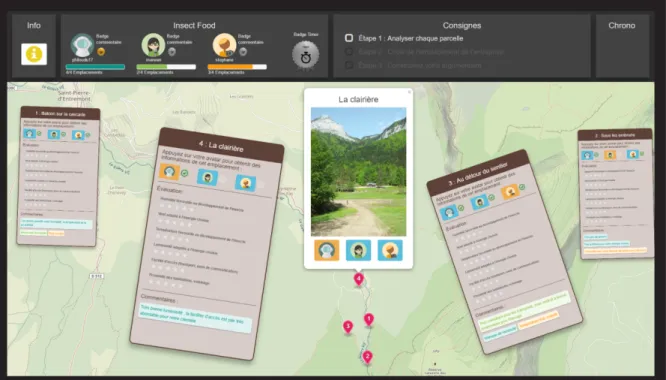This screenshot has height=380, width=666.
Task: Open the Chrono panel
Action: pos(622,46)
